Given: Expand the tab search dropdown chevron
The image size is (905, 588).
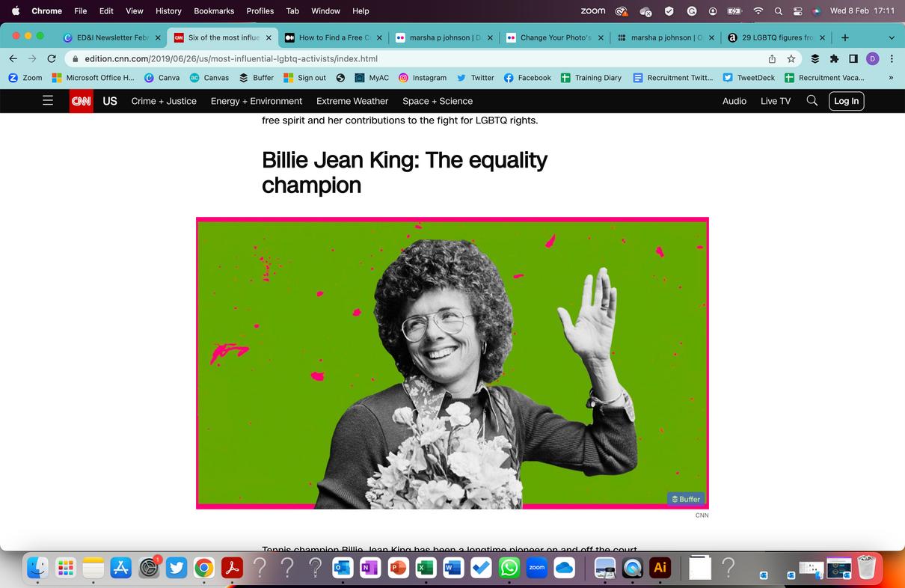Looking at the screenshot, I should (x=892, y=37).
